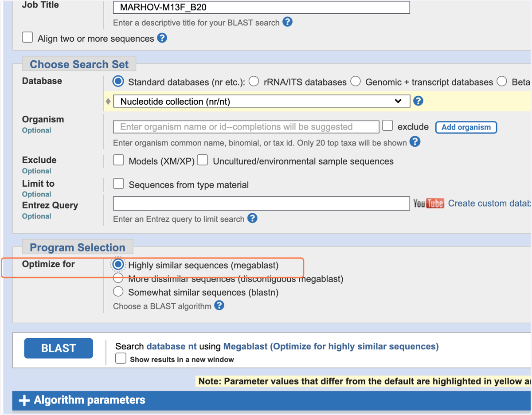Viewport: 532px width, 415px height.
Task: Open help for Align two or more sequences
Action: point(162,38)
